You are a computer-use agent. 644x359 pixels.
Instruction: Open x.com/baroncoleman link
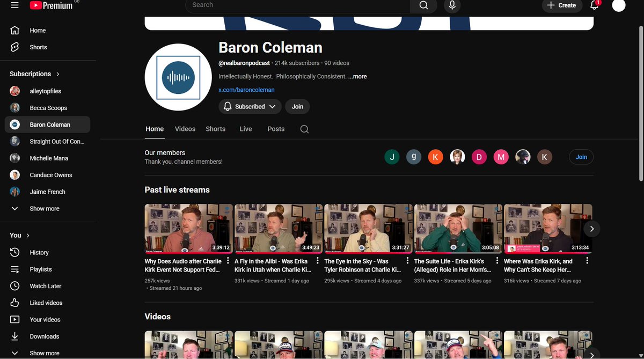pyautogui.click(x=246, y=90)
